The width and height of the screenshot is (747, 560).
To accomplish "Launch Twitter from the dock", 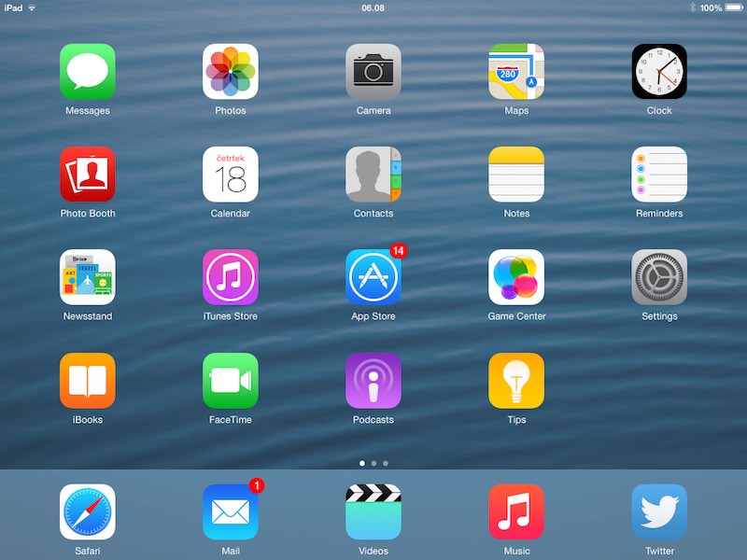I will pyautogui.click(x=659, y=511).
